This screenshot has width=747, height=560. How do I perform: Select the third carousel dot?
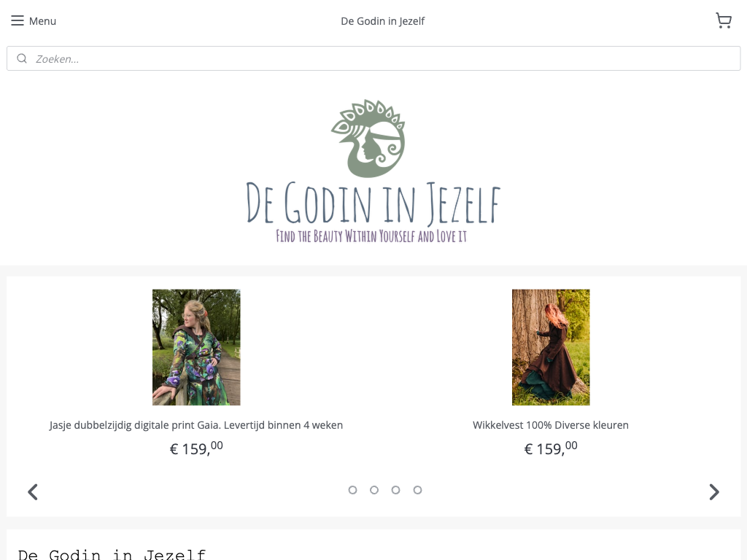395,490
